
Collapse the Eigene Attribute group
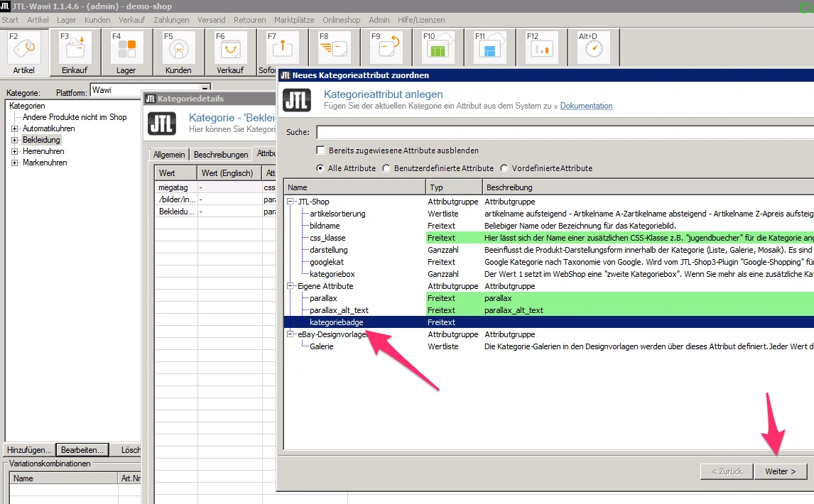[x=291, y=286]
